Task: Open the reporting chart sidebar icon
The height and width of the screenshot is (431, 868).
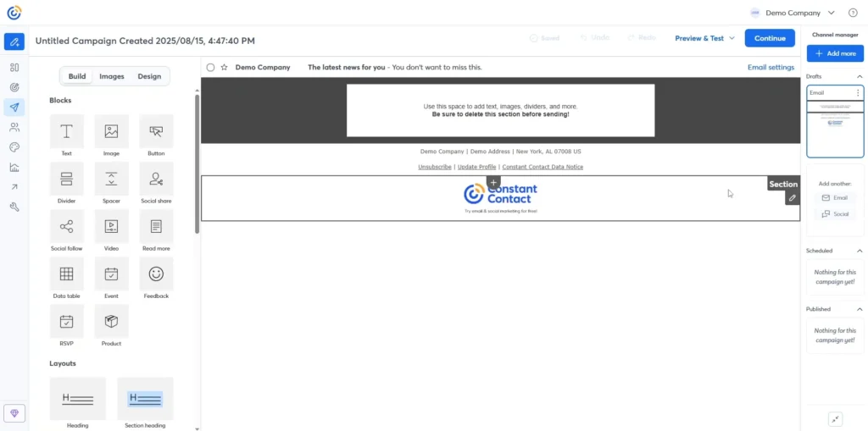Action: pyautogui.click(x=14, y=167)
